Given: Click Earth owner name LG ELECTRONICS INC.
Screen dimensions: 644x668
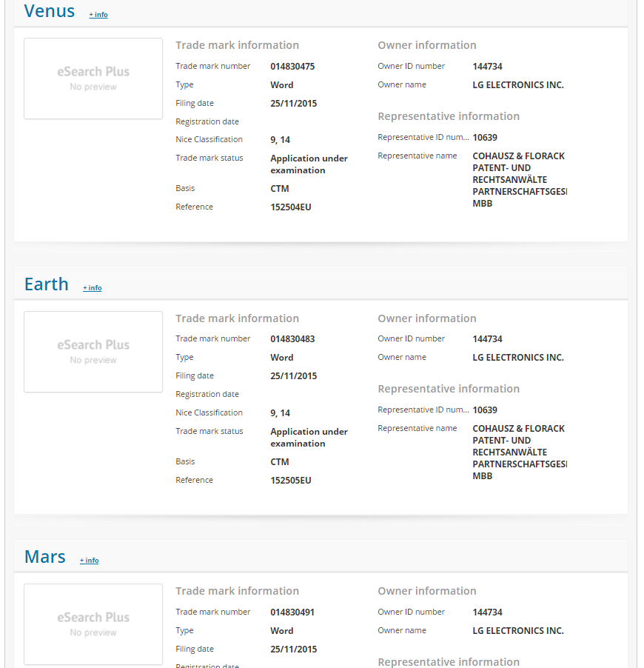Looking at the screenshot, I should (518, 358).
